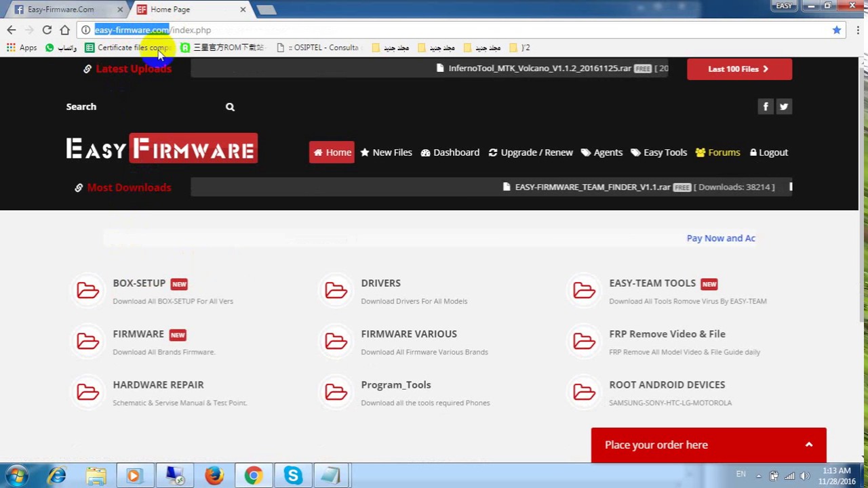The height and width of the screenshot is (488, 868).
Task: Open the ROOT ANDROID DEVICES folder icon
Action: point(584,392)
